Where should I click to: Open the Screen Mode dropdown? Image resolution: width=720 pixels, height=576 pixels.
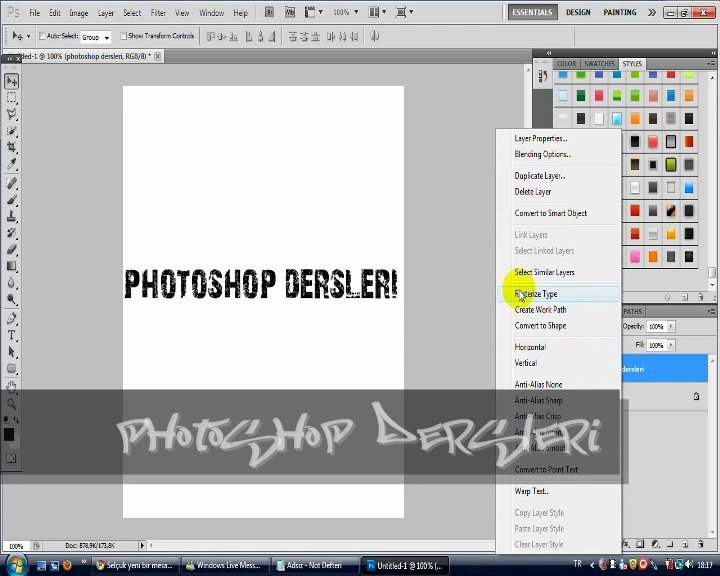click(x=405, y=12)
